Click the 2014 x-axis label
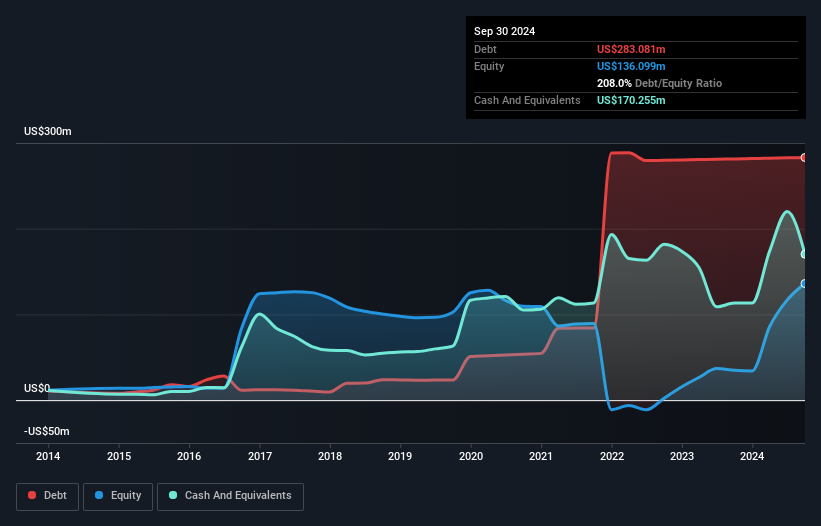821x526 pixels. coord(48,456)
